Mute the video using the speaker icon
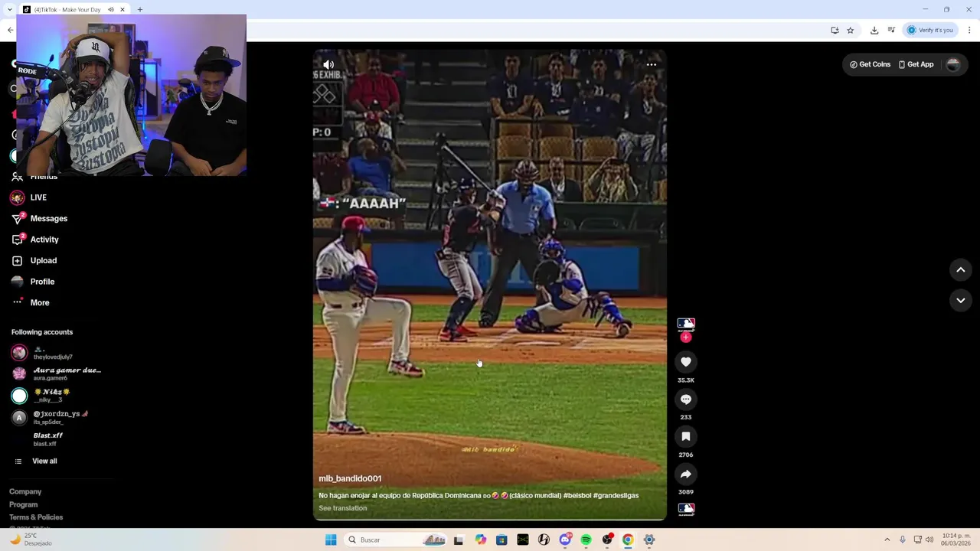Screen dimensions: 980x551 [328, 65]
